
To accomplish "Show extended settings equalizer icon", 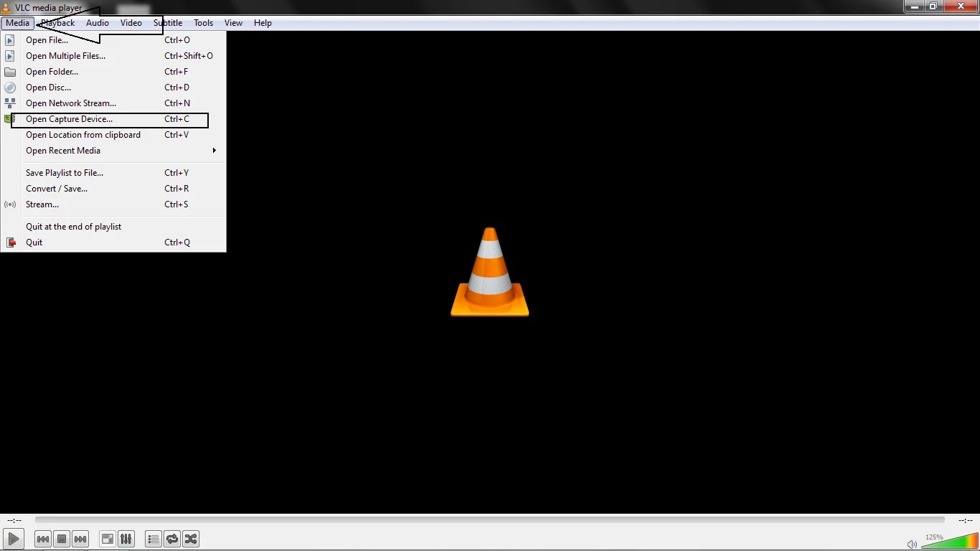I will tap(126, 539).
